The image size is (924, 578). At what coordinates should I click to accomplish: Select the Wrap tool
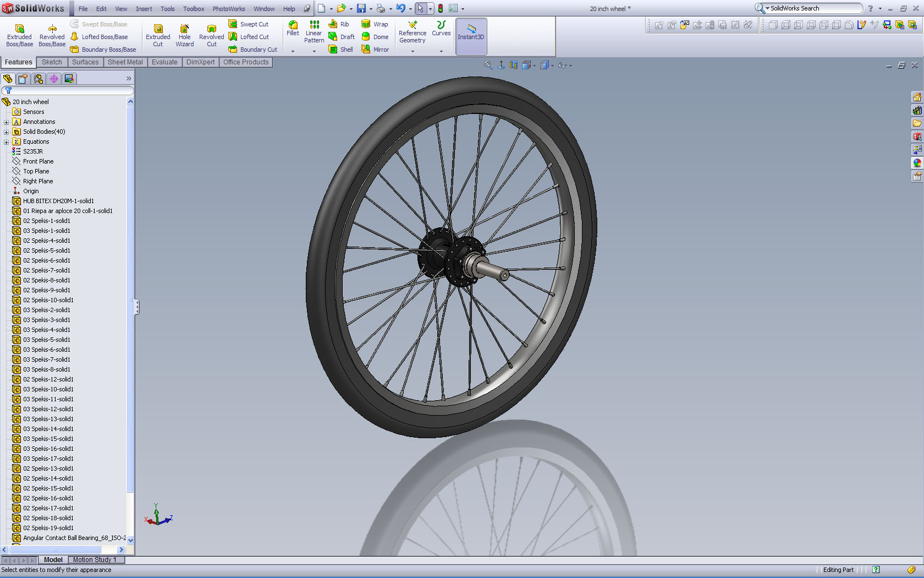tap(375, 24)
